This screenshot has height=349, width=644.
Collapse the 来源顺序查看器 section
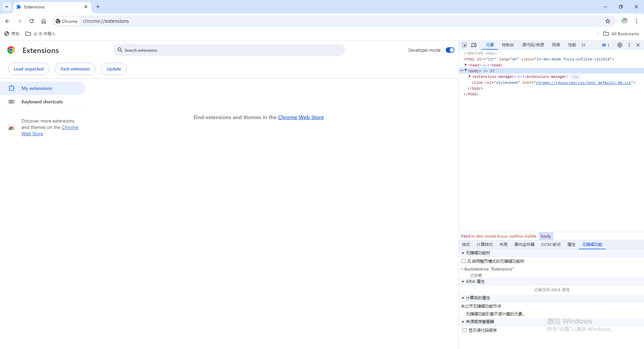[463, 322]
